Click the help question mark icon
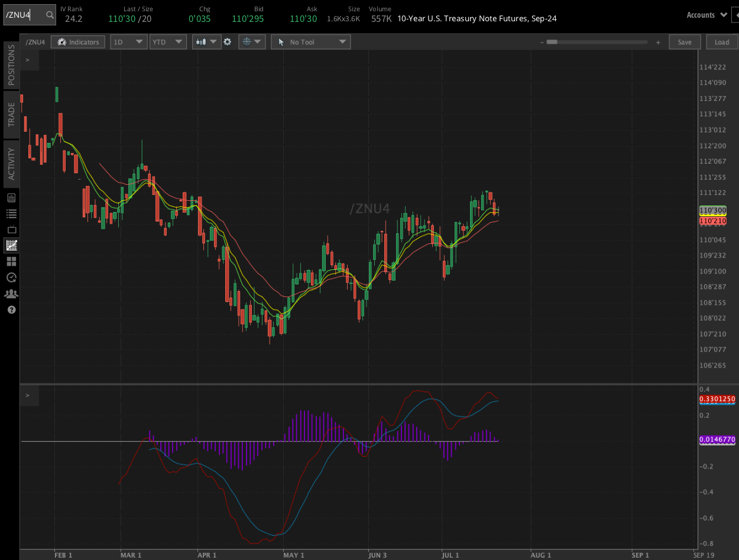739x560 pixels. coord(11,310)
